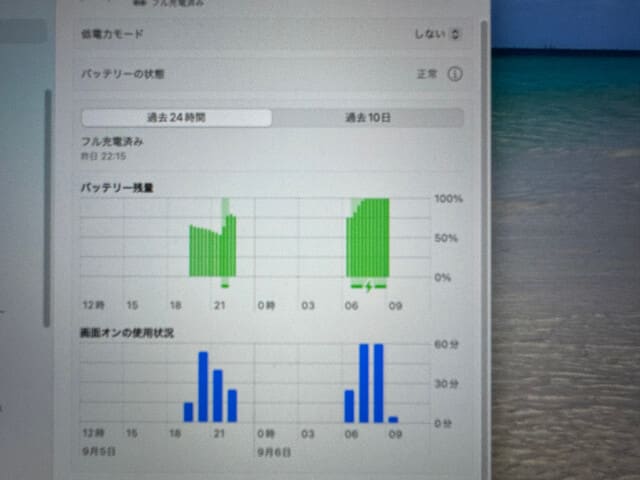Image resolution: width=640 pixels, height=480 pixels.
Task: Click the green battery bars near 06
Action: 368,238
